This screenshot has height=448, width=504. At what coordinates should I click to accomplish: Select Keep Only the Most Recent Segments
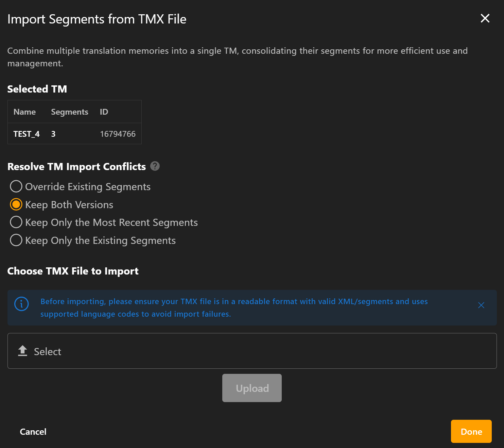tap(16, 222)
